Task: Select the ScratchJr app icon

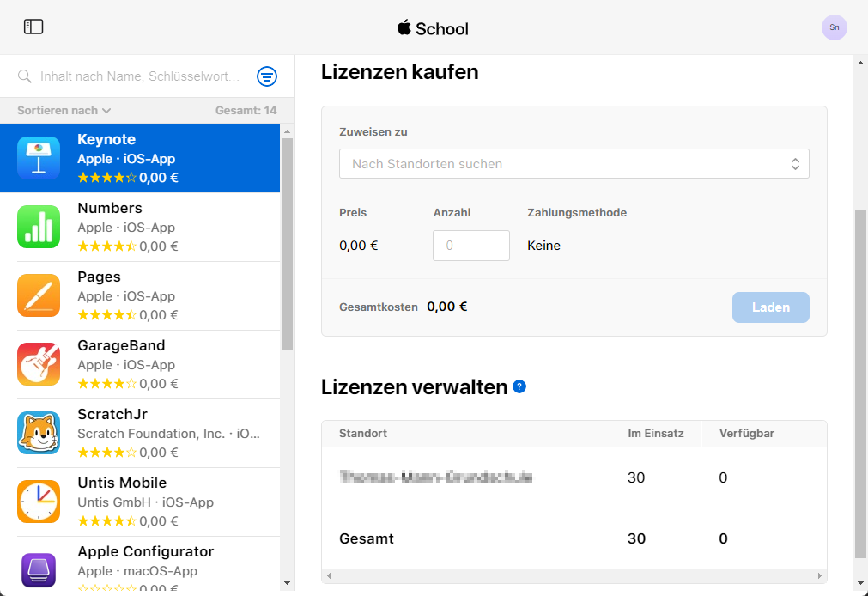Action: (38, 433)
